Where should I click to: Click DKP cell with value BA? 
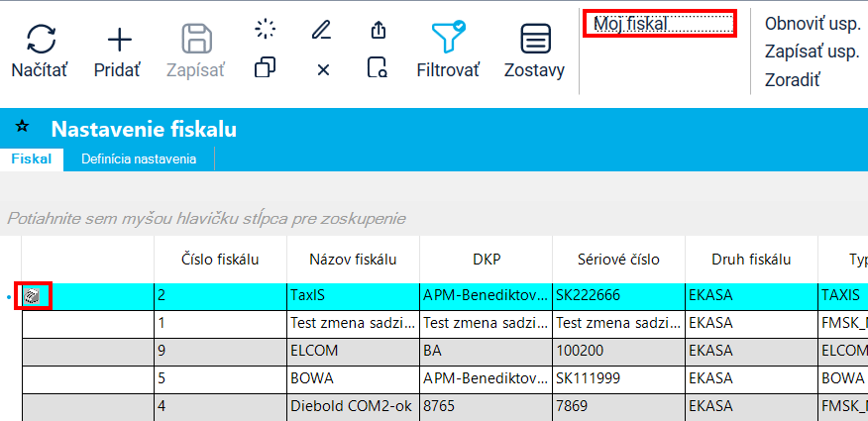tap(487, 352)
